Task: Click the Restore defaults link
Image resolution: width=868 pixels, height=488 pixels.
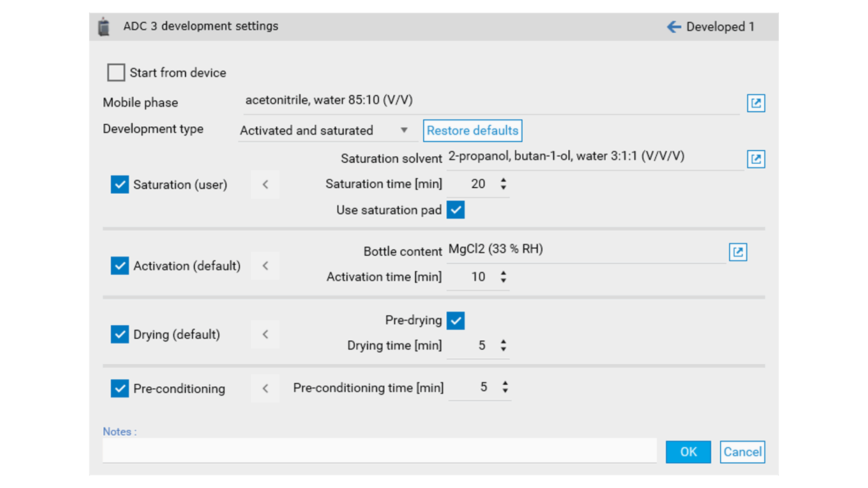Action: coord(472,130)
